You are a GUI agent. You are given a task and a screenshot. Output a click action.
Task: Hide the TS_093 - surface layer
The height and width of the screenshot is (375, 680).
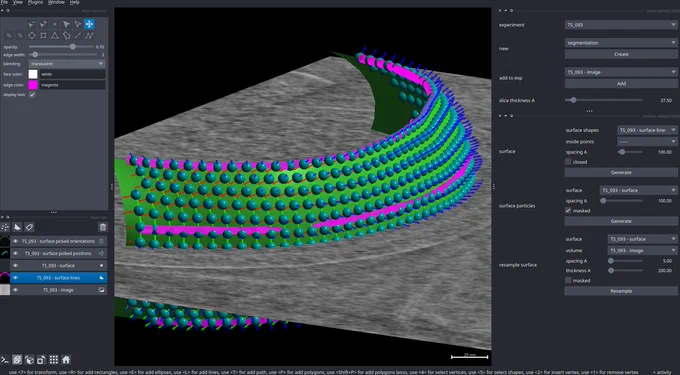(16, 265)
